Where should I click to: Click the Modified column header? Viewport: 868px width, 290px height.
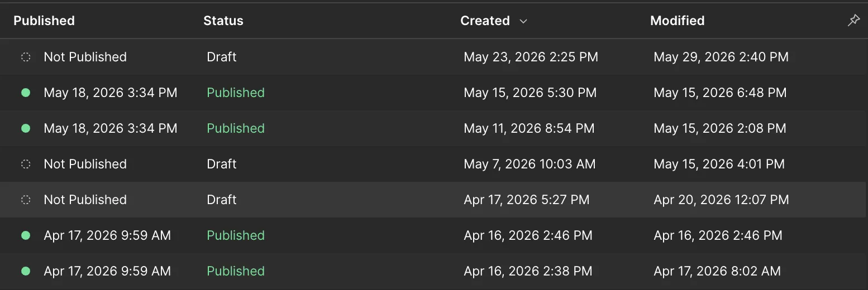[x=678, y=21]
